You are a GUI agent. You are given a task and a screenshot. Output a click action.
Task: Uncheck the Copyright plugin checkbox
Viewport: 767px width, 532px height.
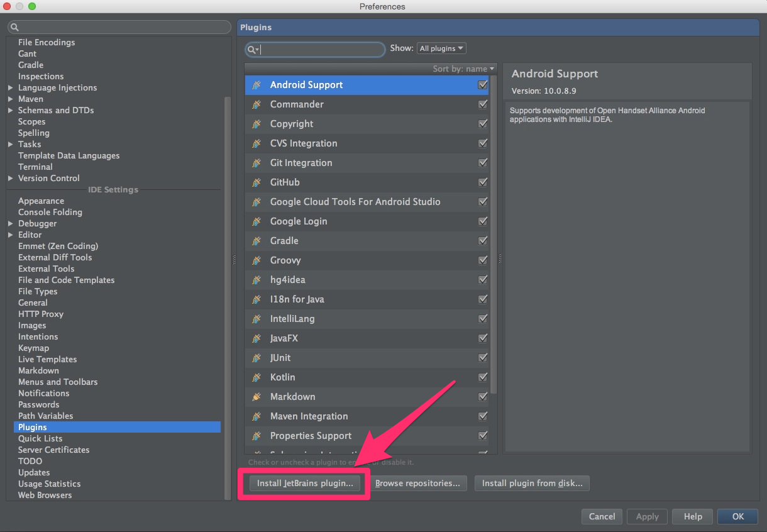[483, 124]
